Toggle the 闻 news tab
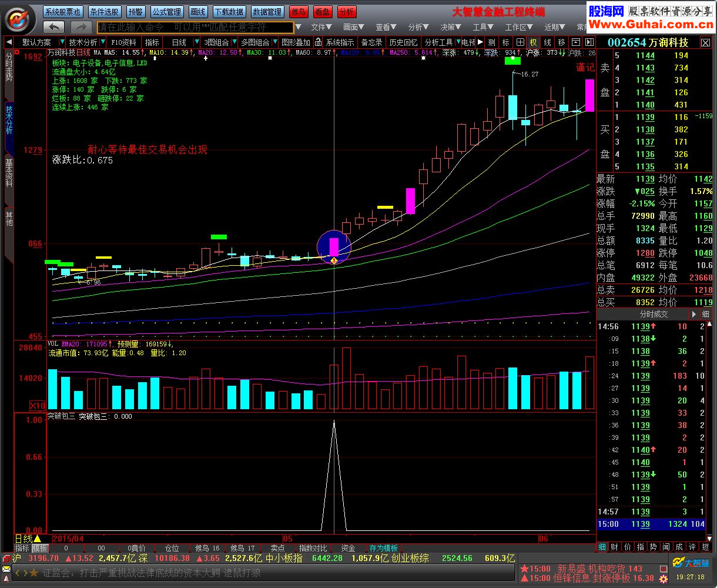This screenshot has height=588, width=717. pyautogui.click(x=666, y=547)
